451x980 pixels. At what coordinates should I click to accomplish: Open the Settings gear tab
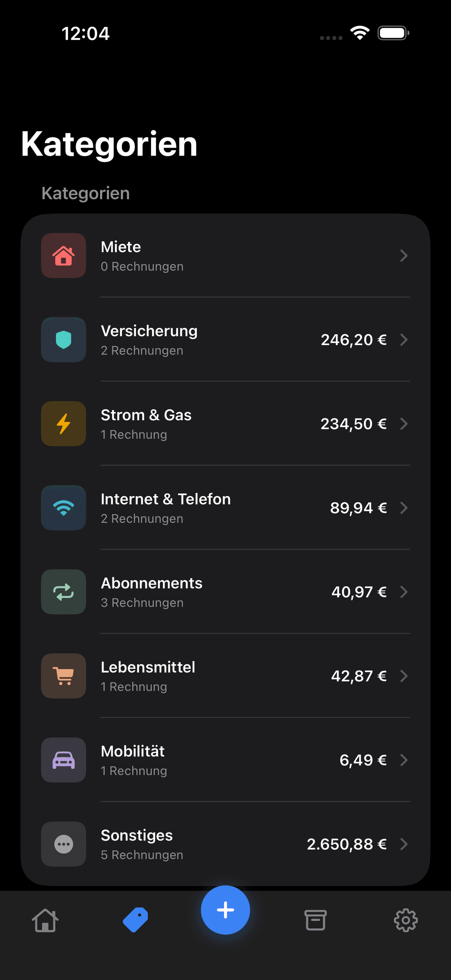coord(406,921)
